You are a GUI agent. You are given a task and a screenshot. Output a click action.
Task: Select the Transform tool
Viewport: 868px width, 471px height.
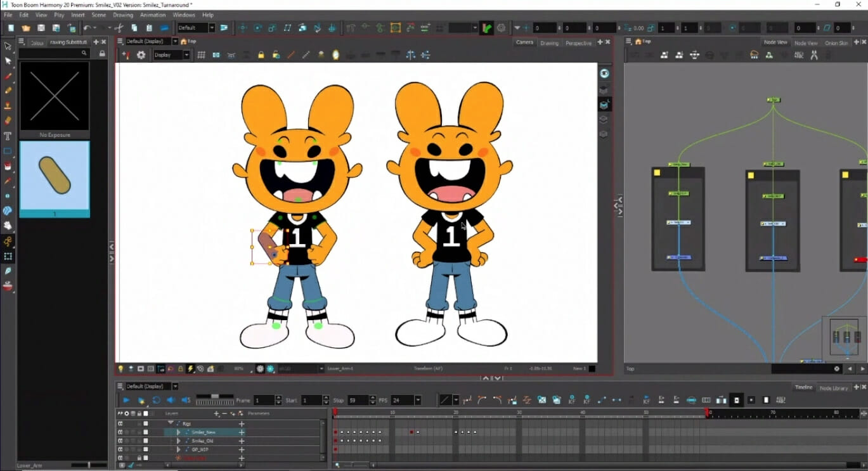pyautogui.click(x=8, y=61)
